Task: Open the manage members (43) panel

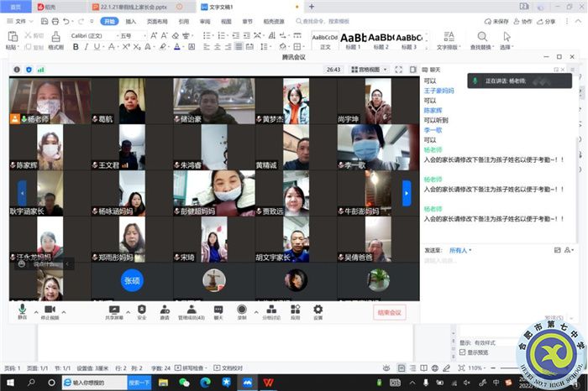Action: [192, 310]
